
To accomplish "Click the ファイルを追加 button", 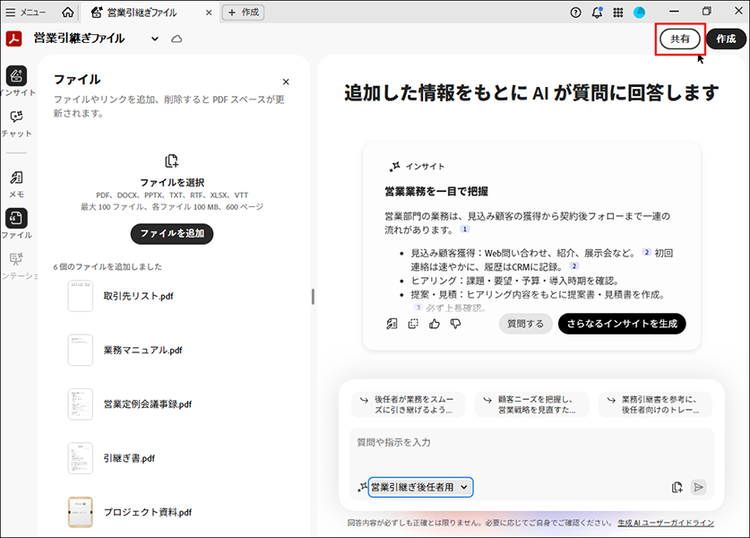I will click(171, 233).
